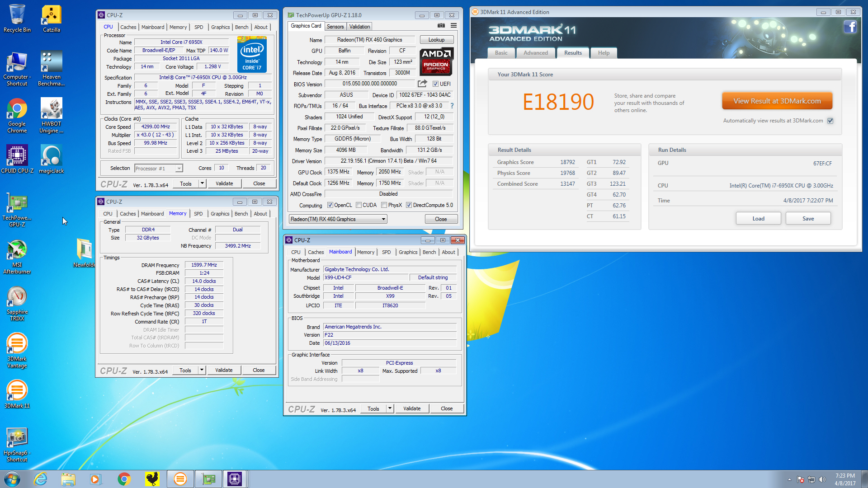Toggle the OpenCL checkbox
Image resolution: width=868 pixels, height=488 pixels.
tap(330, 205)
